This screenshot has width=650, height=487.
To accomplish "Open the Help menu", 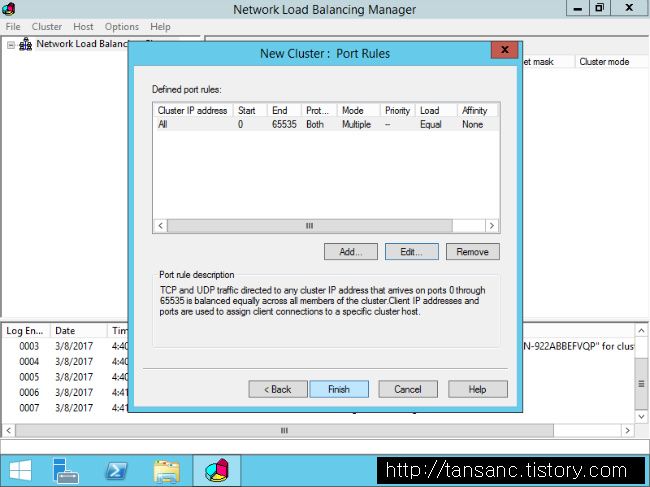I will [160, 27].
